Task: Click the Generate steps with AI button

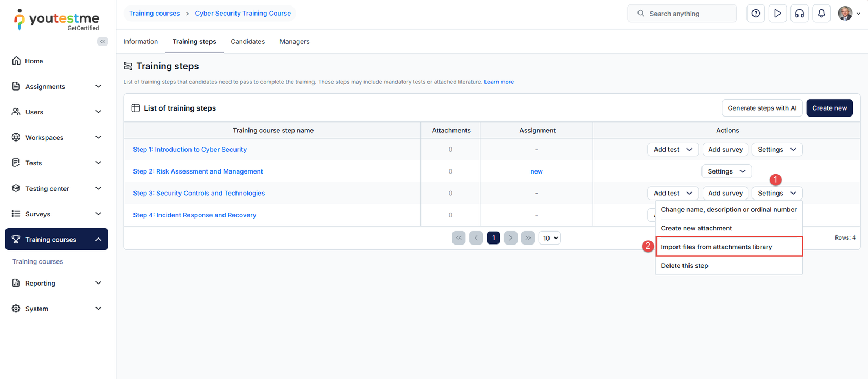Action: 762,108
